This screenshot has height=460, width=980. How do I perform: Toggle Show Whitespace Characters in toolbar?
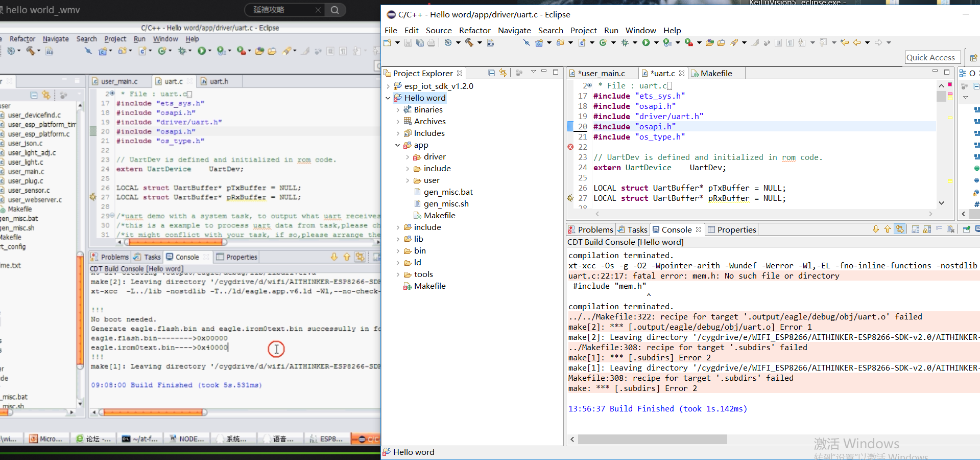pos(790,43)
